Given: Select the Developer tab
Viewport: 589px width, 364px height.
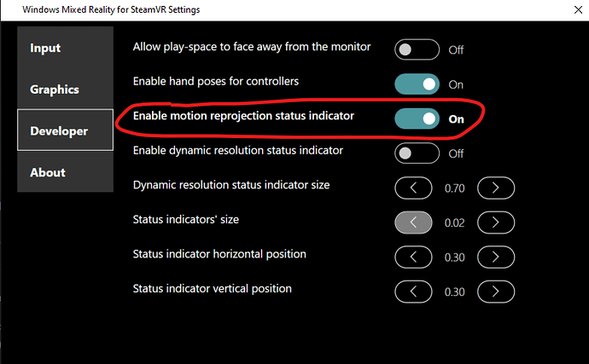Looking at the screenshot, I should pyautogui.click(x=65, y=131).
